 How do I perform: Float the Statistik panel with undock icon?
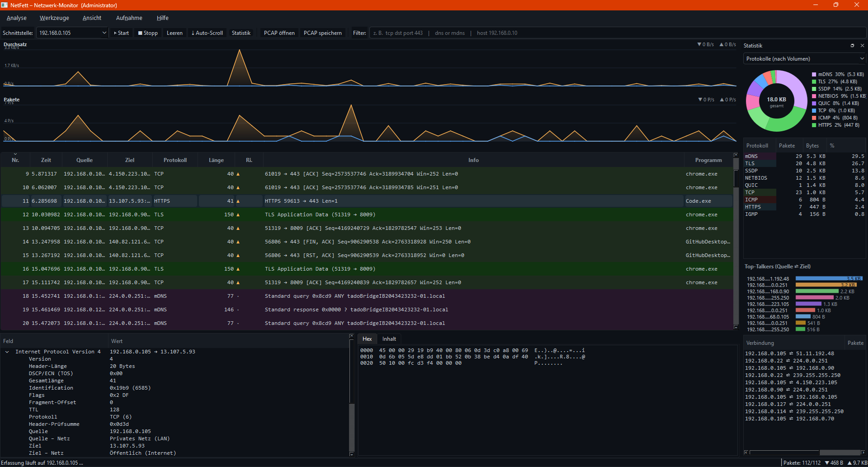point(852,46)
